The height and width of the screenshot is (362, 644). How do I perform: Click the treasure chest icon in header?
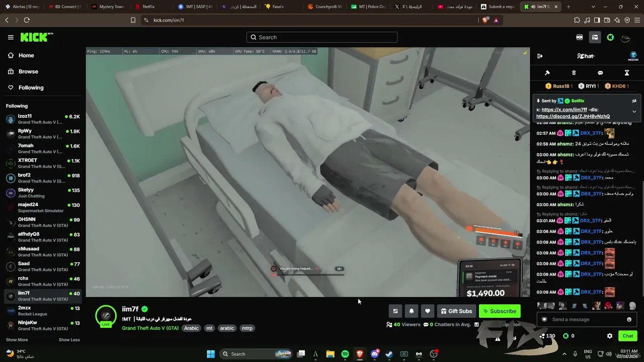(595, 37)
